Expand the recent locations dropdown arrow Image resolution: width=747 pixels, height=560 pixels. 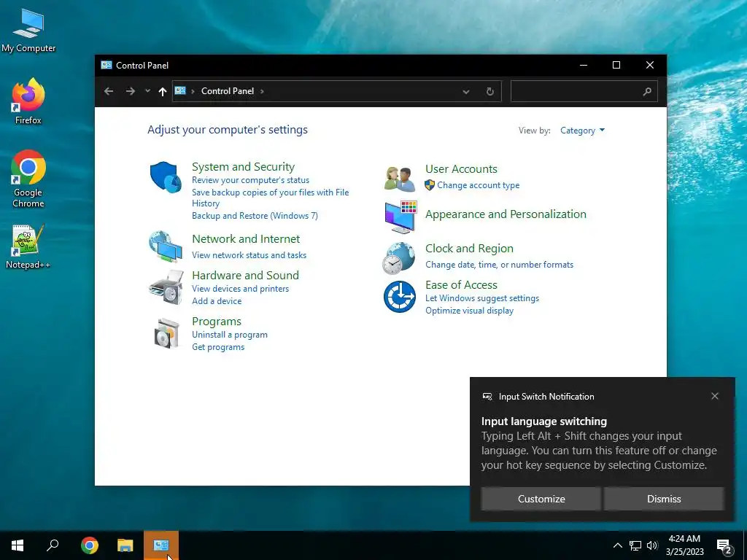click(147, 91)
